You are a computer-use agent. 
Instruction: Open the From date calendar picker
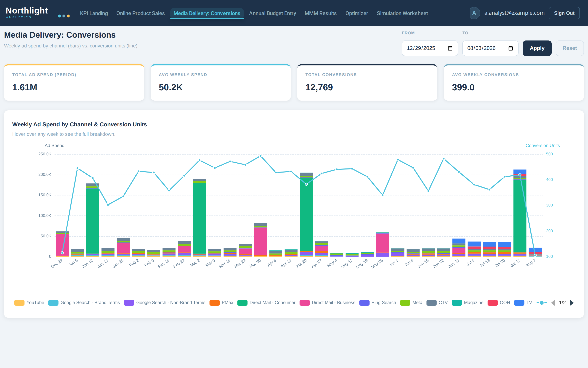click(450, 48)
